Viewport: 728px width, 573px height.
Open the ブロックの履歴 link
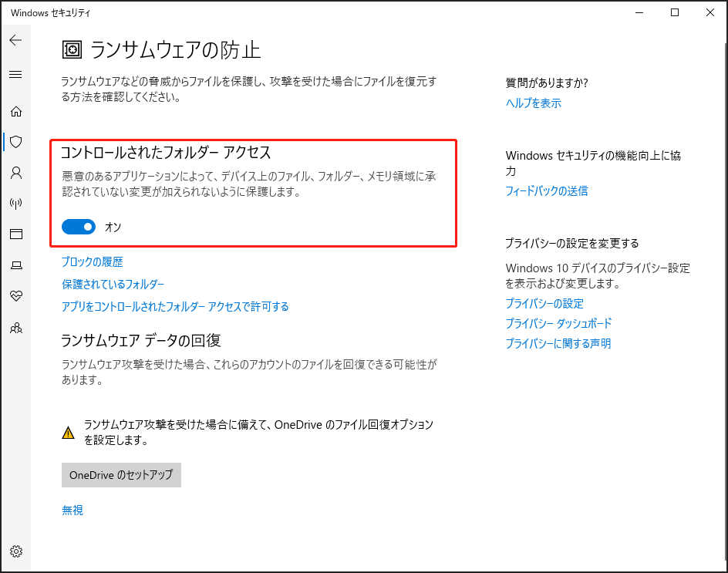tap(93, 262)
